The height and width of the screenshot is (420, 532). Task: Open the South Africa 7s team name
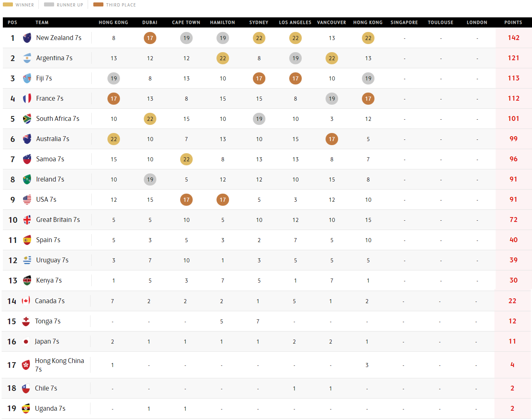coord(58,118)
